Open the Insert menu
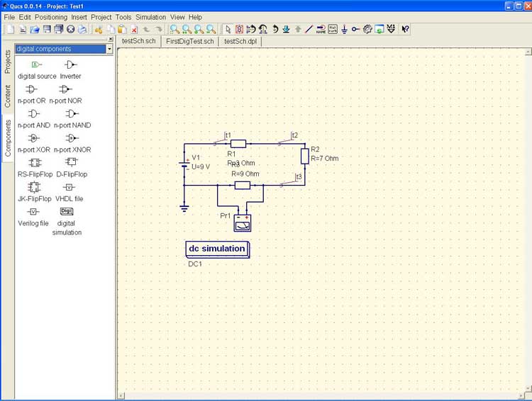Screen dimensions: 532x401 [x=79, y=17]
